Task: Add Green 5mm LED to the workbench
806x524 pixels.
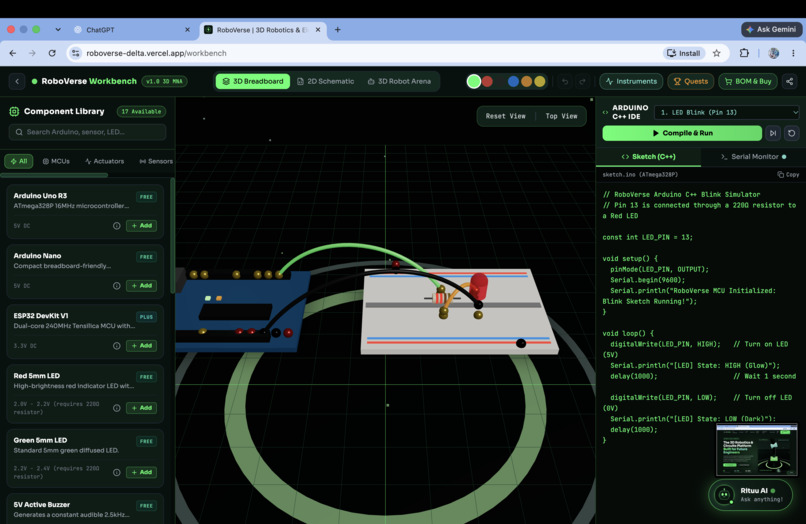Action: (141, 472)
